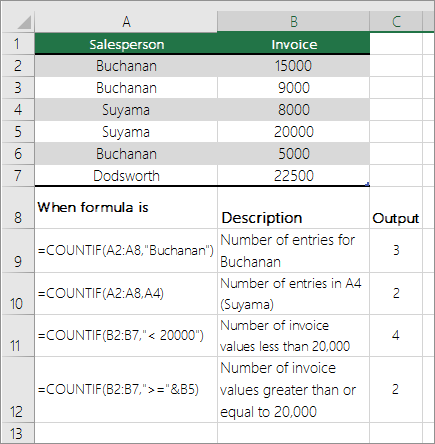Select row 5 header
435x444 pixels.
(x=17, y=132)
